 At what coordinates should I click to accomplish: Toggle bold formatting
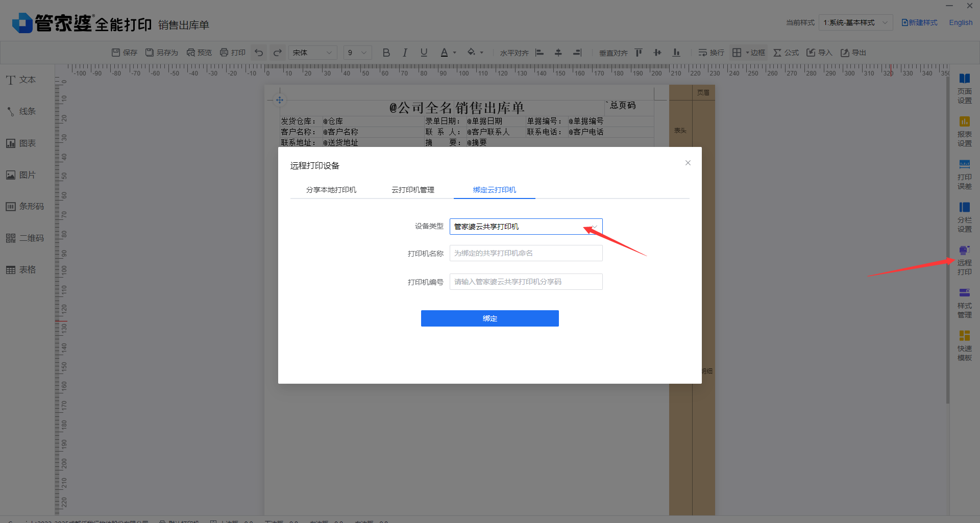pyautogui.click(x=386, y=53)
